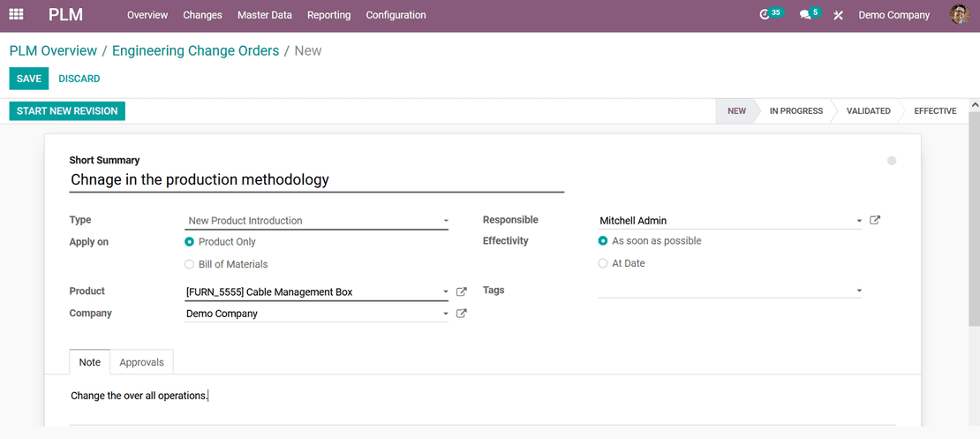Select the At Date effectivity option
The width and height of the screenshot is (980, 439).
point(622,263)
